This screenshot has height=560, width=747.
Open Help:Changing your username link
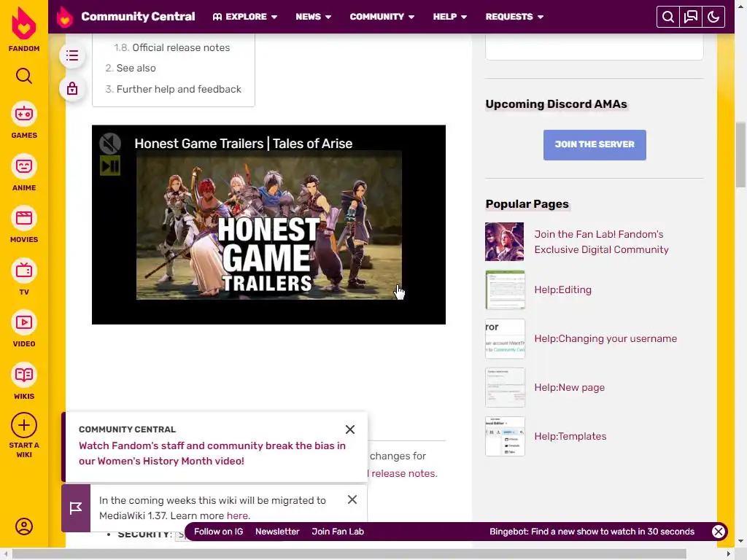point(605,338)
